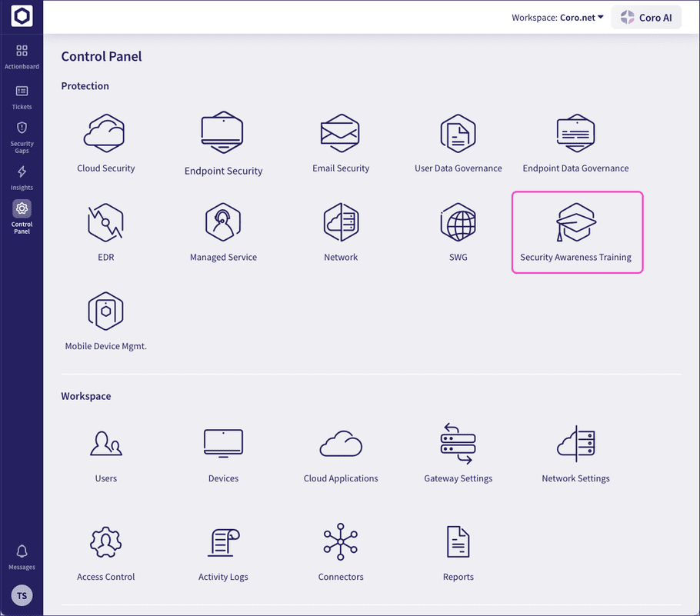Select the Managed Service tile
The image size is (700, 616).
[x=223, y=231]
